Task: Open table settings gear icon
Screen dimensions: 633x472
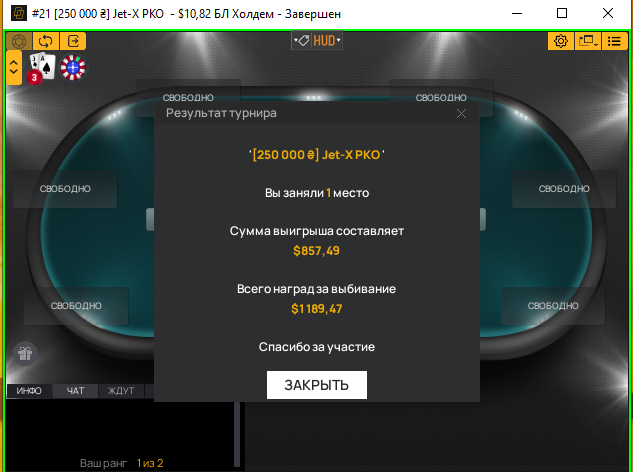Action: pyautogui.click(x=561, y=41)
